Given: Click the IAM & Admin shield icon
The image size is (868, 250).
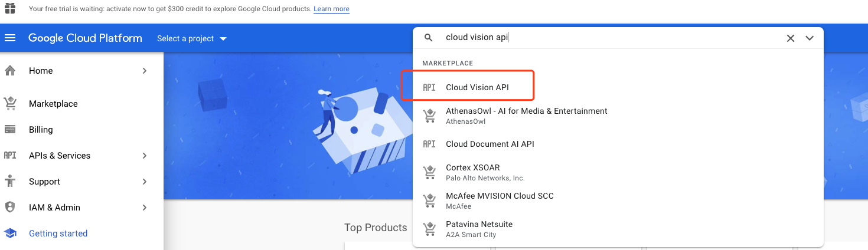Looking at the screenshot, I should coord(10,208).
